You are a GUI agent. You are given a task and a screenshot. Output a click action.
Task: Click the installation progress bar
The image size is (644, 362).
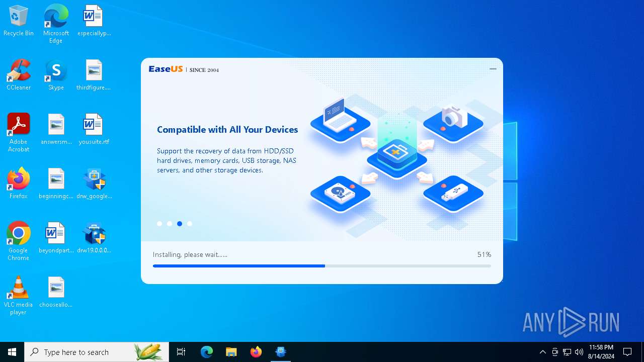click(322, 266)
